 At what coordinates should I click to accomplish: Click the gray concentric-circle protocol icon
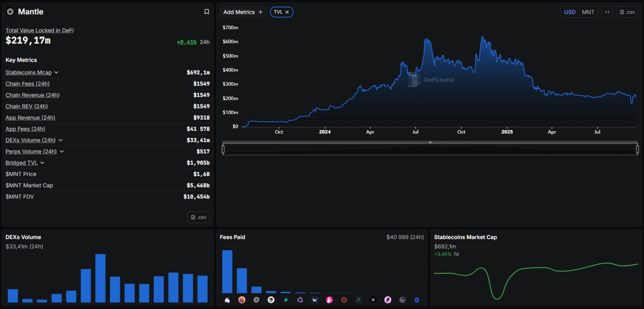coord(257,300)
